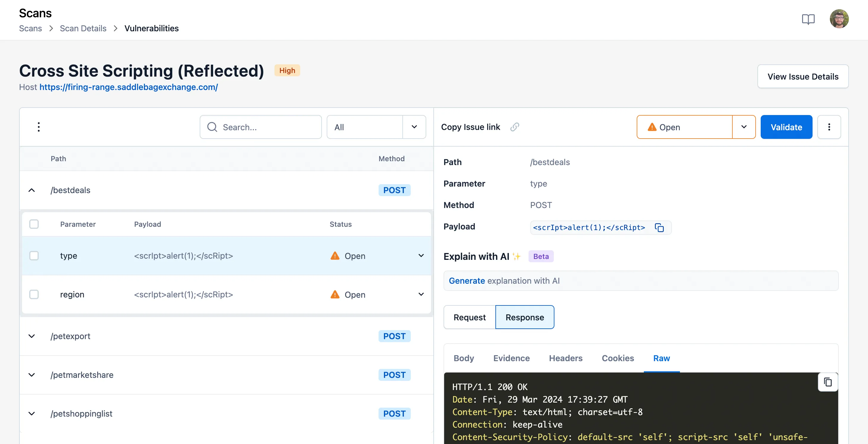Screen dimensions: 868x444
Task: Expand the /petexport path row
Action: [x=32, y=336]
